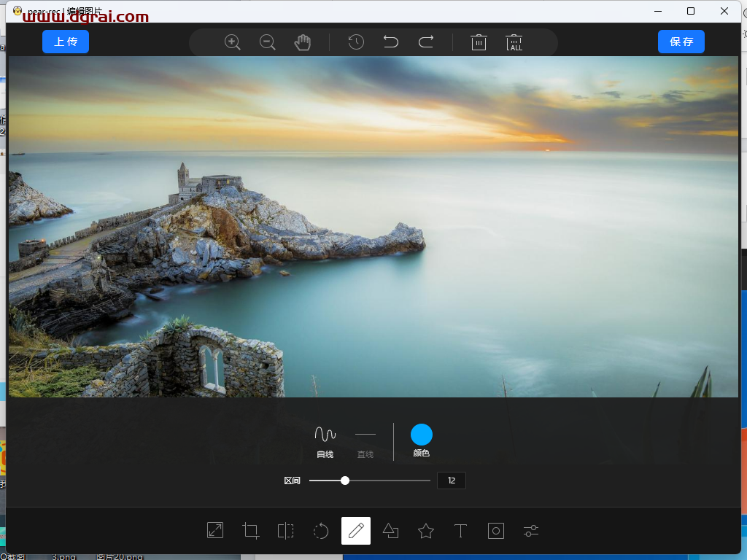The image size is (747, 560).
Task: Redo the last undone edit
Action: pyautogui.click(x=426, y=42)
